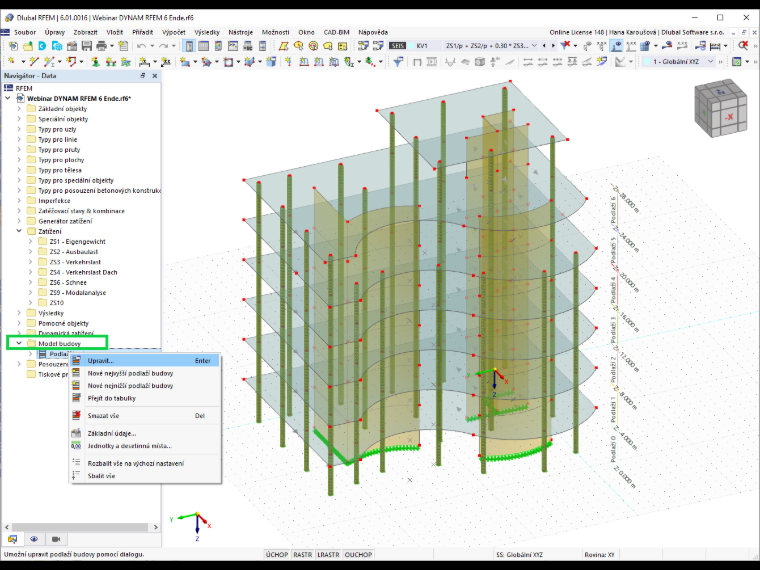
Task: Toggle ÚCHOP snap in status bar
Action: tap(277, 554)
